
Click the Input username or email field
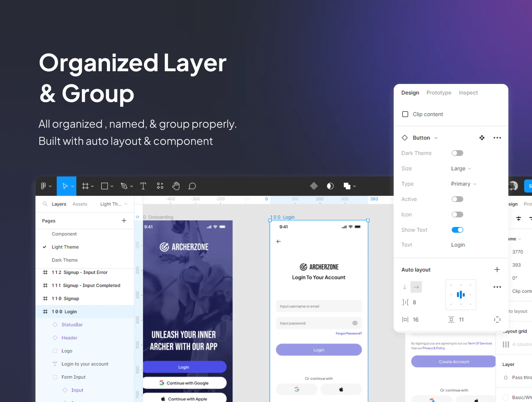319,306
